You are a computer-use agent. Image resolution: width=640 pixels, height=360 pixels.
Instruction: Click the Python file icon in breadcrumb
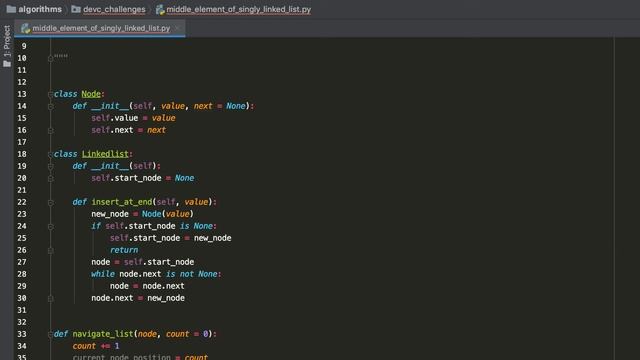[160, 9]
